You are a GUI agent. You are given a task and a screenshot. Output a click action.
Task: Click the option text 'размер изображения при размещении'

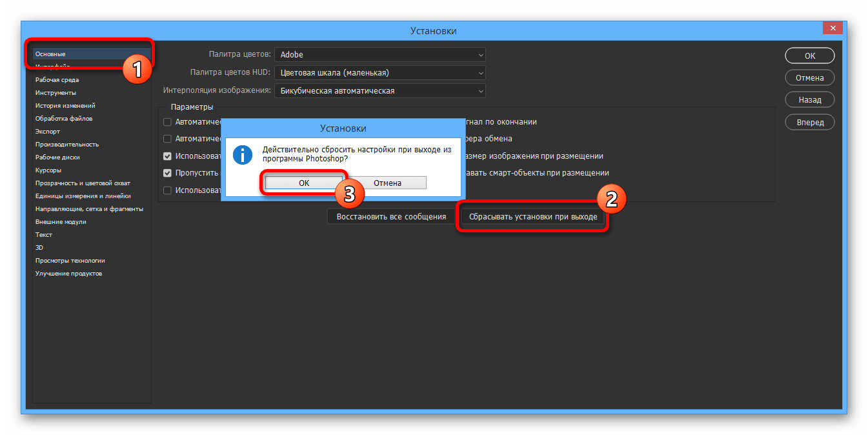(534, 156)
